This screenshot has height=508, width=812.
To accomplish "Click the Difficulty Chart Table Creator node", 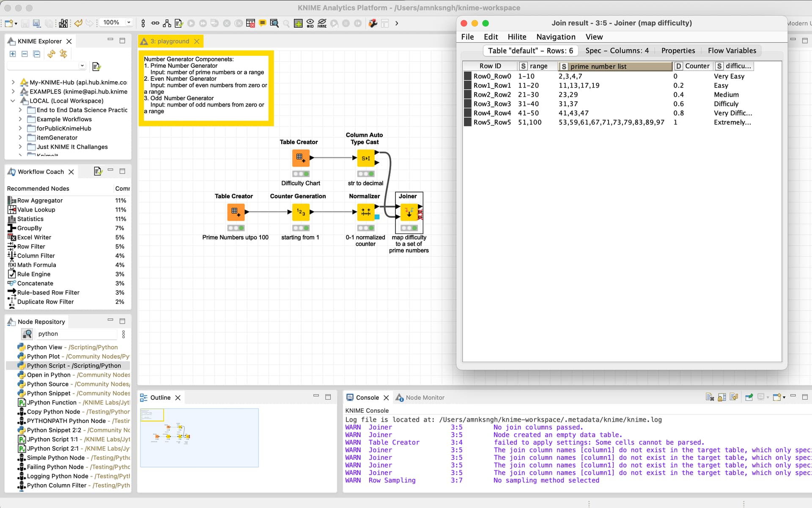I will click(x=301, y=158).
